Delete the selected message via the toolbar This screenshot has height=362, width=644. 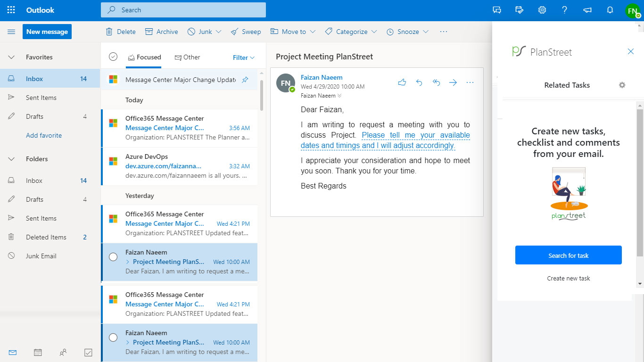pyautogui.click(x=121, y=32)
